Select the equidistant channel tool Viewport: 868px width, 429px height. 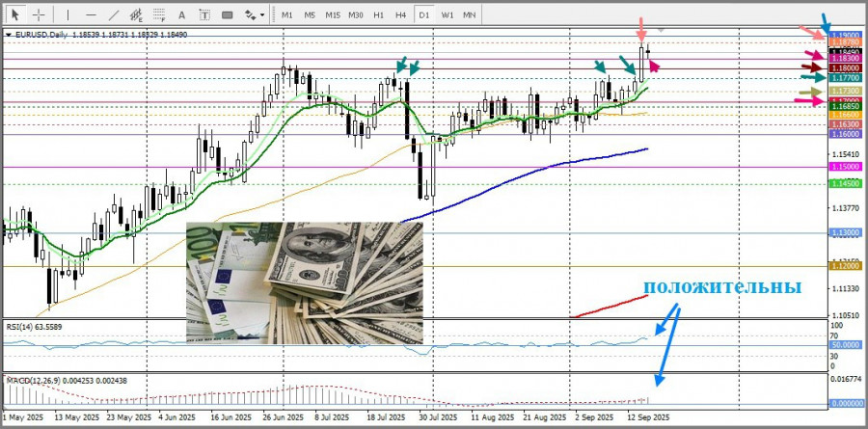pos(134,14)
